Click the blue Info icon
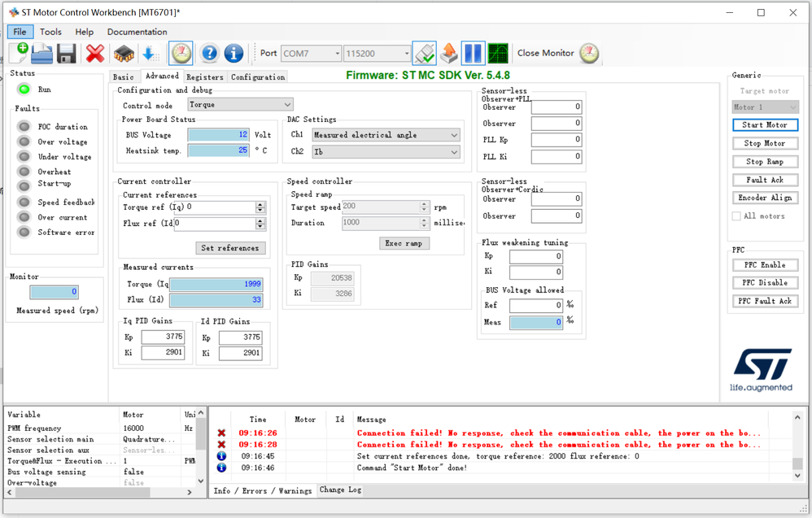812x518 pixels. 234,54
